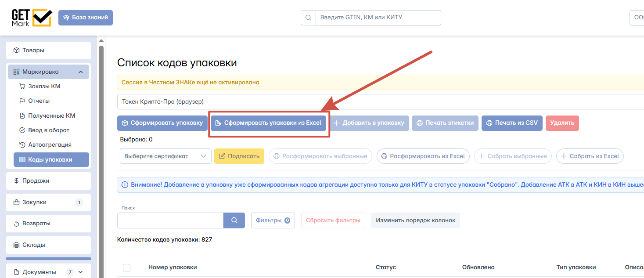Click the Склады warehouse icon
This screenshot has height=278, width=644.
(x=17, y=245)
